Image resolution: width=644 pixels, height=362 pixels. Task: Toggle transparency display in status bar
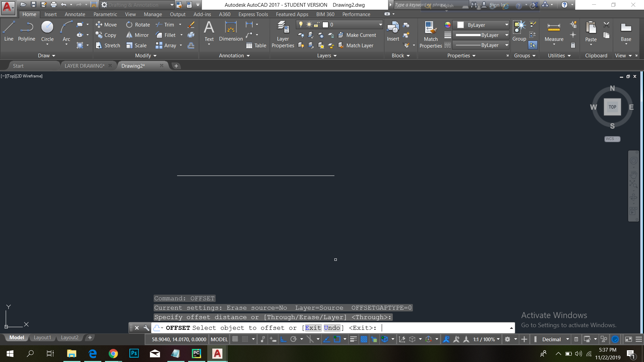tap(364, 339)
